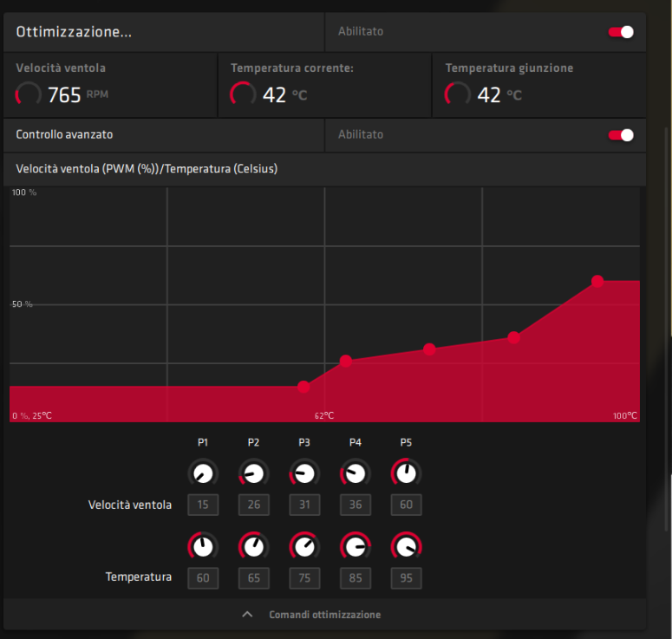
Task: Click the P3 fan speed field showing 31
Action: coord(304,505)
